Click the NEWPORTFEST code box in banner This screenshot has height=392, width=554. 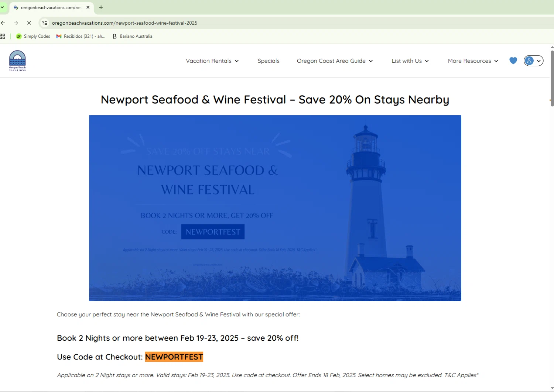[213, 232]
